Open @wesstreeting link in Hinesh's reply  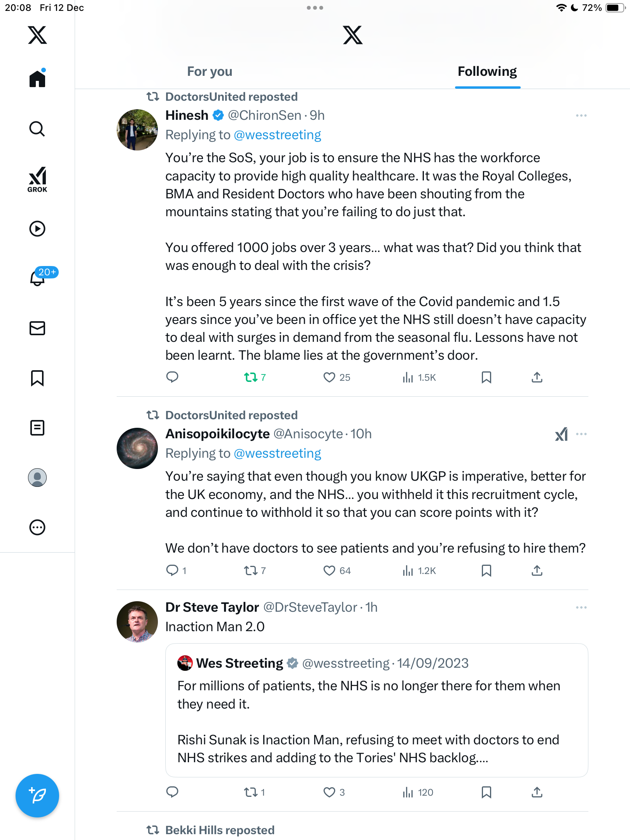(277, 135)
